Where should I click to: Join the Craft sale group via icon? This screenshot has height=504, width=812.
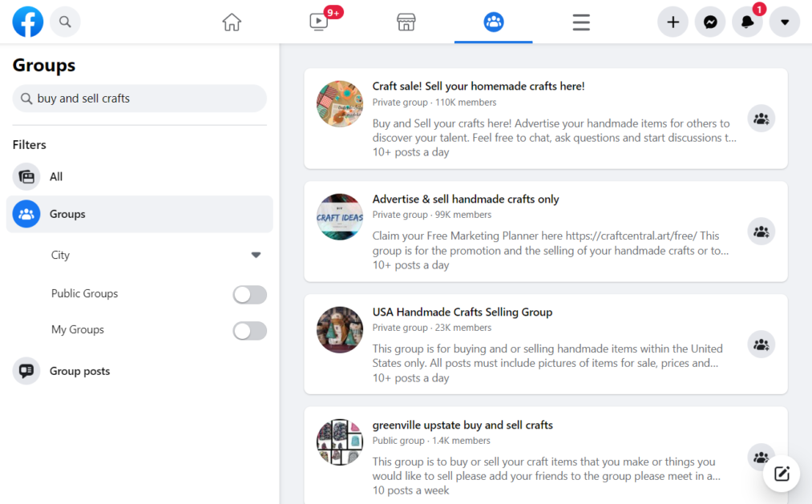pyautogui.click(x=761, y=119)
